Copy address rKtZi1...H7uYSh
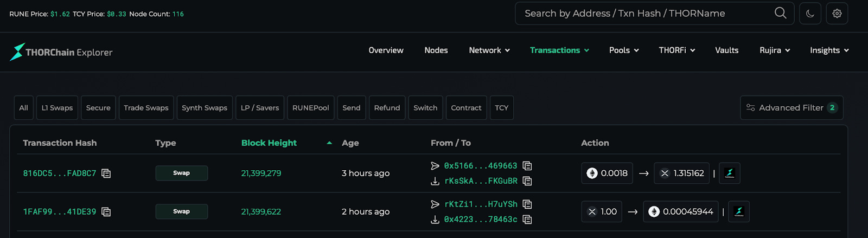Screen dimensions: 868x238 [x=527, y=204]
